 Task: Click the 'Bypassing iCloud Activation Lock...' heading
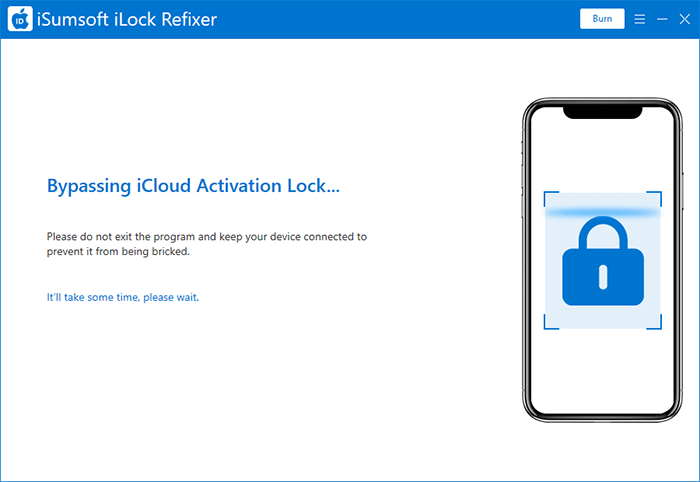(x=193, y=186)
